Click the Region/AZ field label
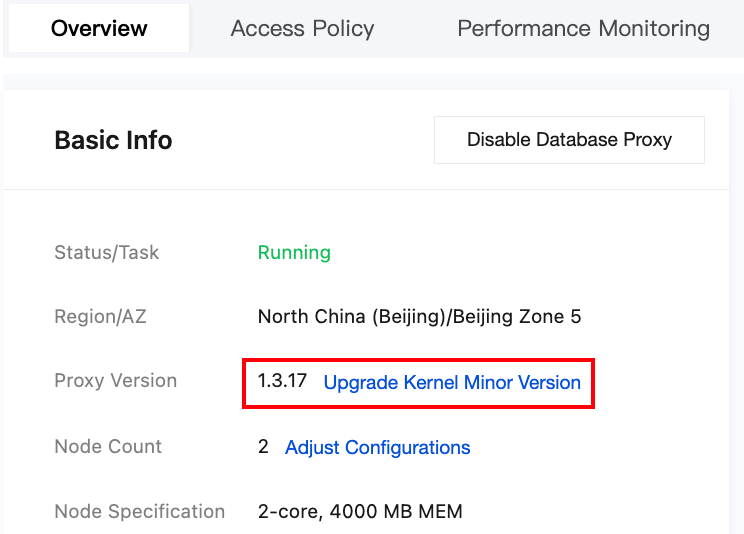The image size is (744, 534). click(100, 317)
